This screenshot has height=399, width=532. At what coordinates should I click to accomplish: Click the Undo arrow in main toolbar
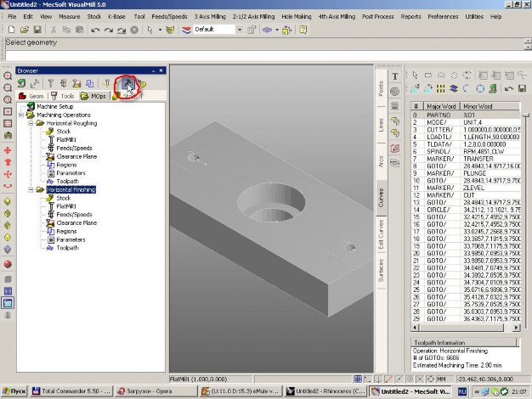click(95, 31)
